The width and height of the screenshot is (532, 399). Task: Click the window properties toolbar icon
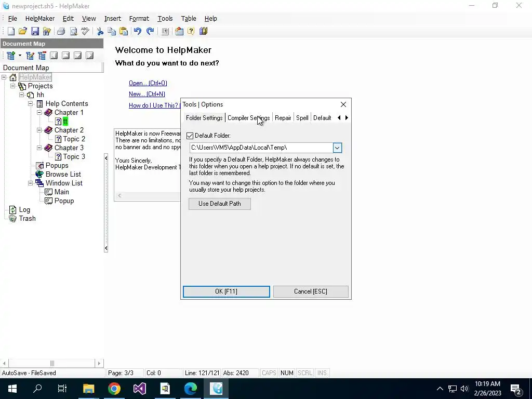[x=179, y=31]
